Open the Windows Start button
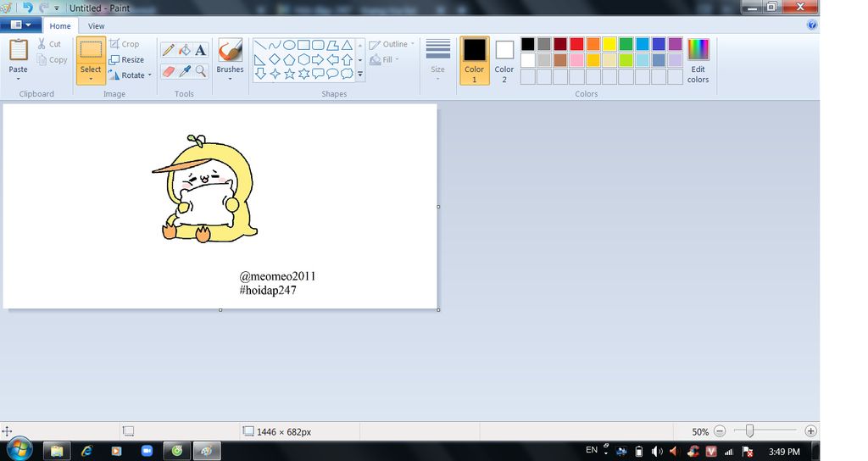 [x=19, y=450]
